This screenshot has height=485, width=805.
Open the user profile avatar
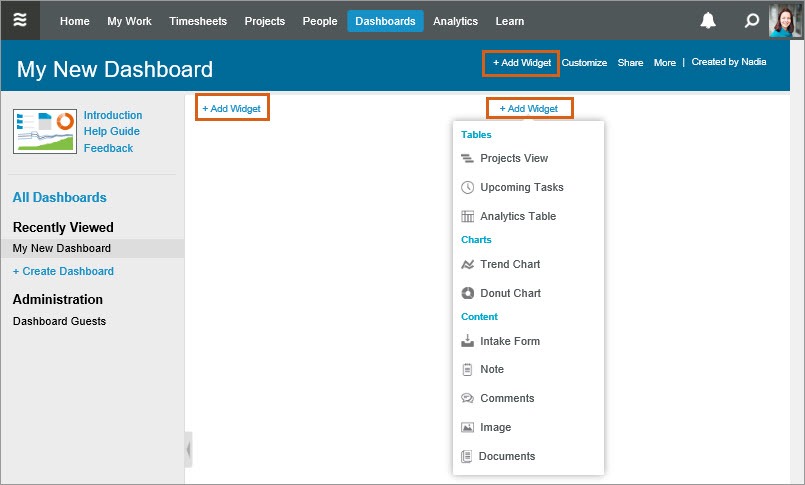coord(784,21)
